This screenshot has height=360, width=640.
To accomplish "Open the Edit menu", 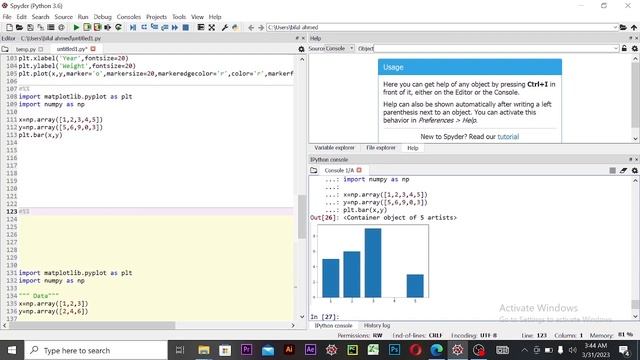I will pos(22,17).
